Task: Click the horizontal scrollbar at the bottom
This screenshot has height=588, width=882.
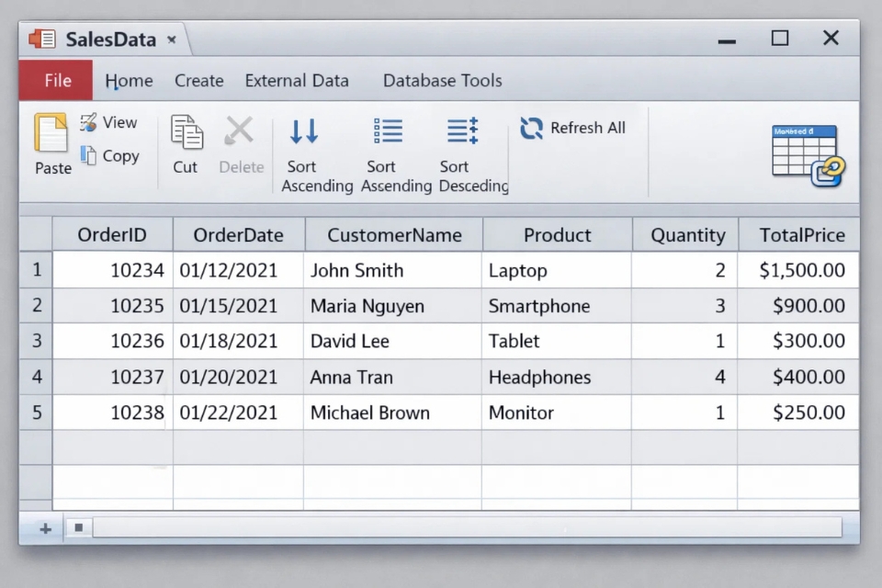Action: pyautogui.click(x=459, y=527)
